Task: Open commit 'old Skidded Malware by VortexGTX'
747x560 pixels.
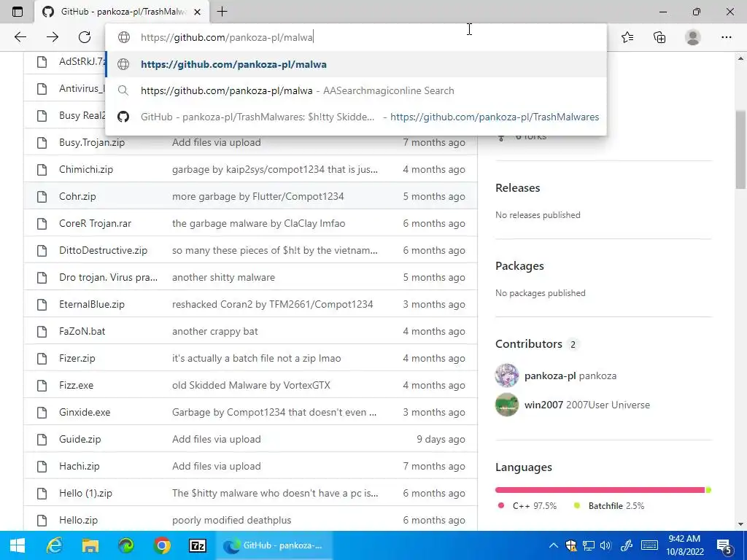Action: pyautogui.click(x=251, y=385)
